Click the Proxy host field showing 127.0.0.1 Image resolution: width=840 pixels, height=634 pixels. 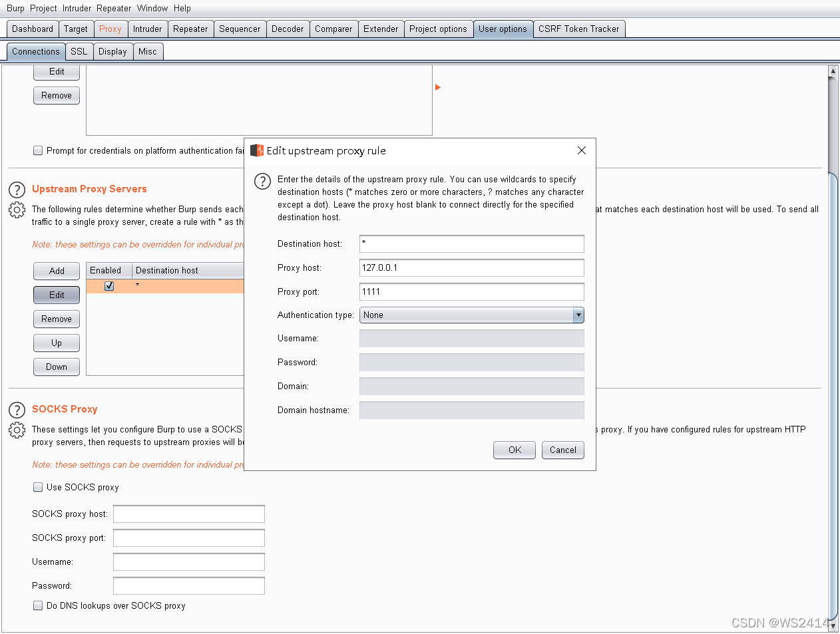click(x=472, y=267)
